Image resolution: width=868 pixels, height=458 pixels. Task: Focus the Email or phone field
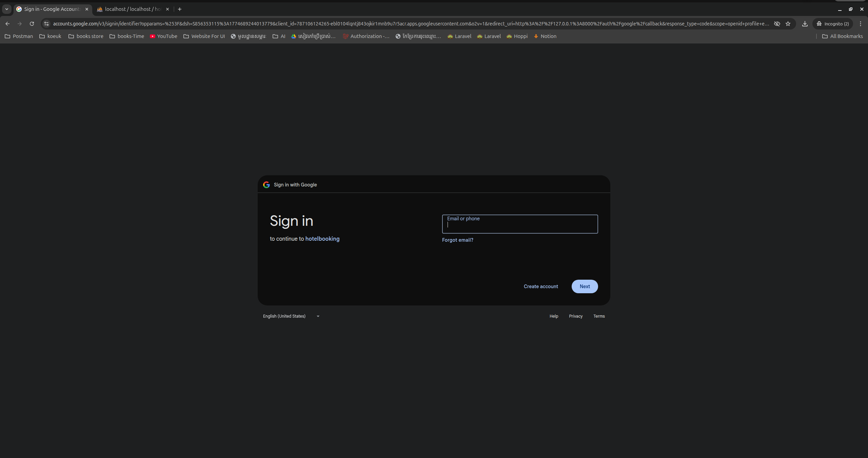520,224
